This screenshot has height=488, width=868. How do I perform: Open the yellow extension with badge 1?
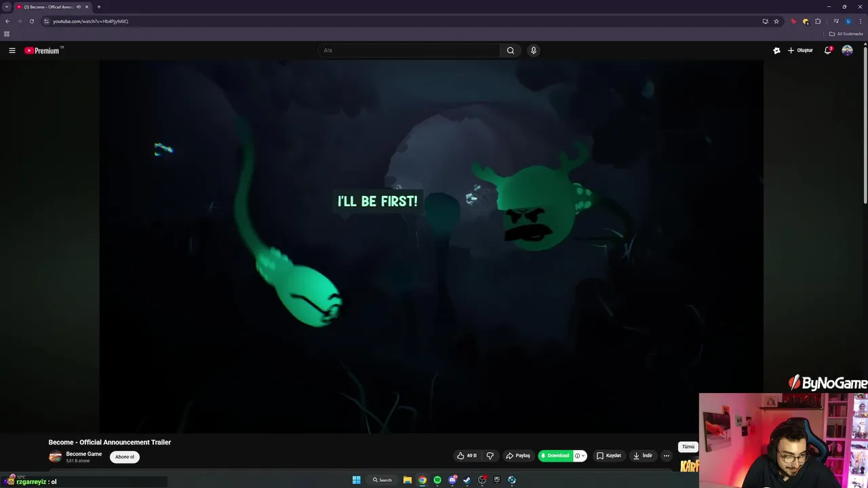tap(806, 21)
